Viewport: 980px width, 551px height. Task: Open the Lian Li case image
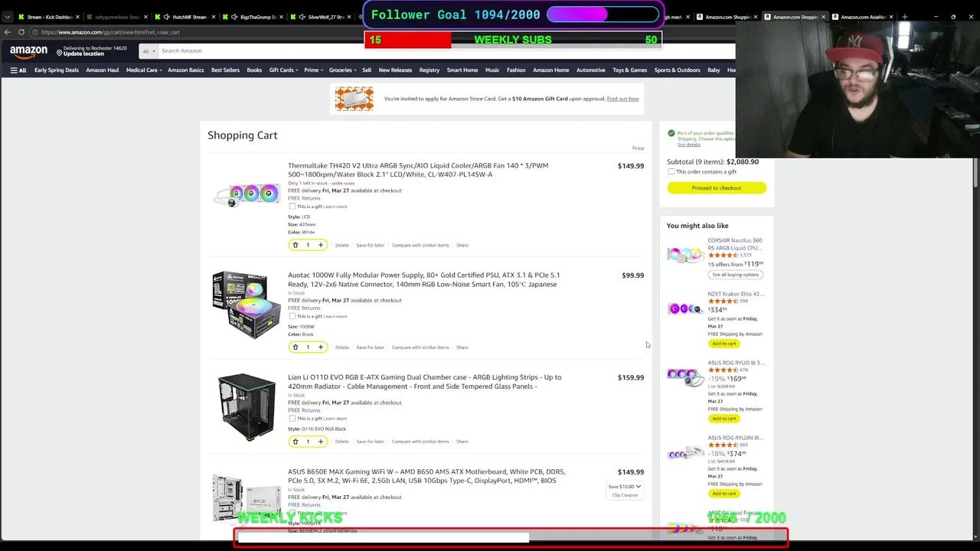click(x=247, y=407)
